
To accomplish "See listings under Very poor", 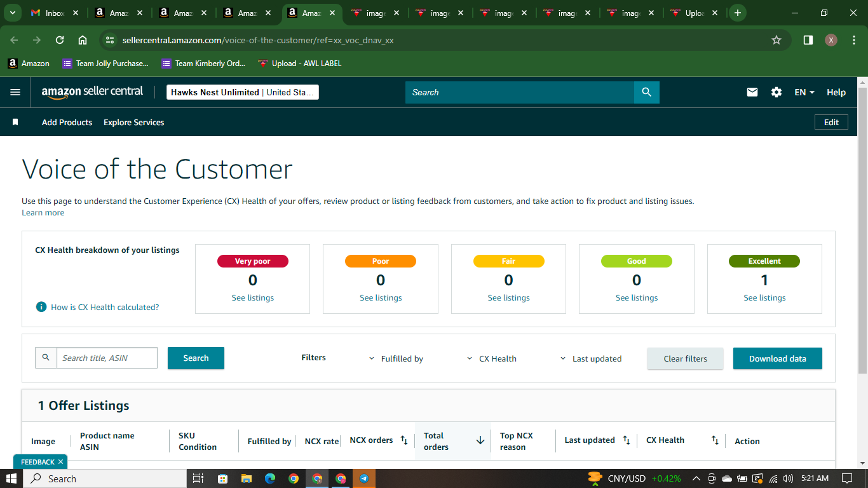I will (x=253, y=297).
